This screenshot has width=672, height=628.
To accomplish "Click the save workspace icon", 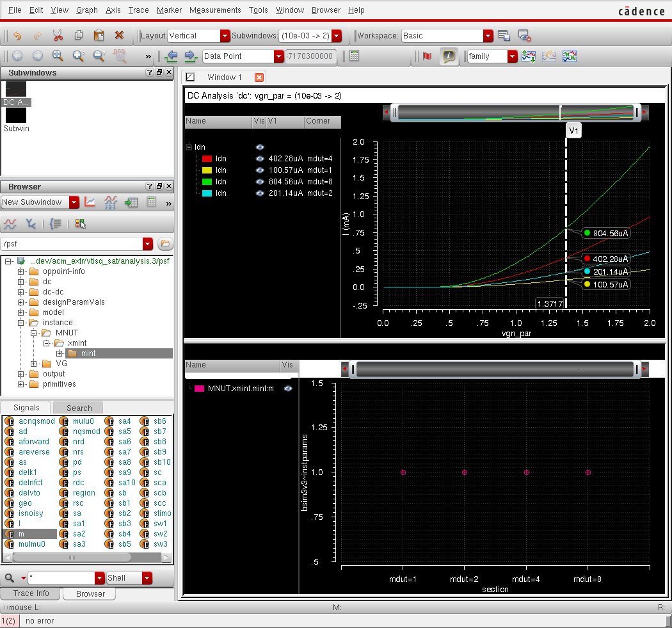I will 504,36.
